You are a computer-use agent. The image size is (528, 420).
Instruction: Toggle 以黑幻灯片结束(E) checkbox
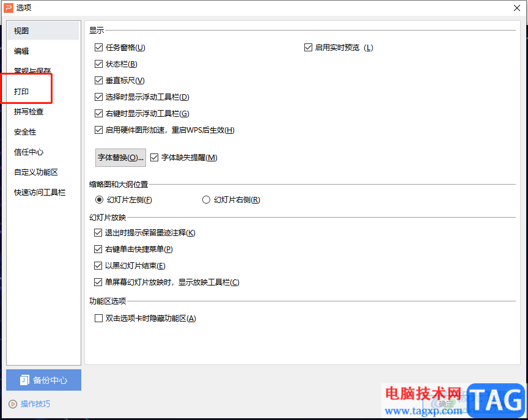(x=98, y=265)
